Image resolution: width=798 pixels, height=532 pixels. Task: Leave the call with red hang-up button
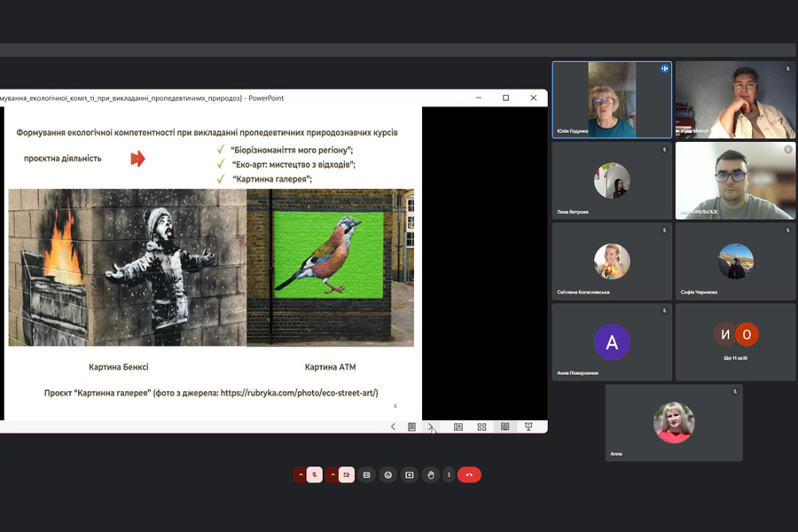click(x=470, y=475)
